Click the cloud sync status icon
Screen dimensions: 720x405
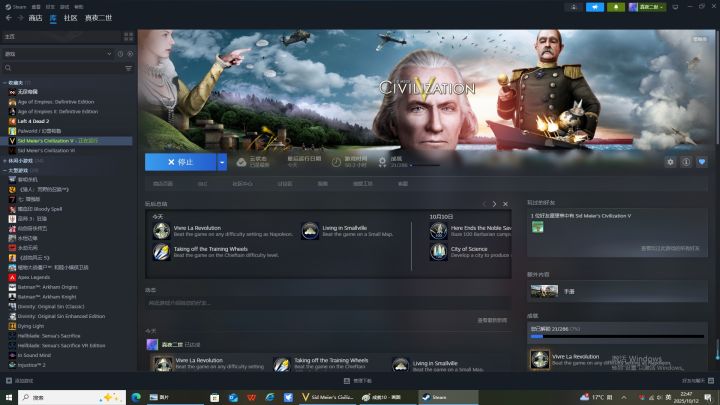(x=241, y=162)
